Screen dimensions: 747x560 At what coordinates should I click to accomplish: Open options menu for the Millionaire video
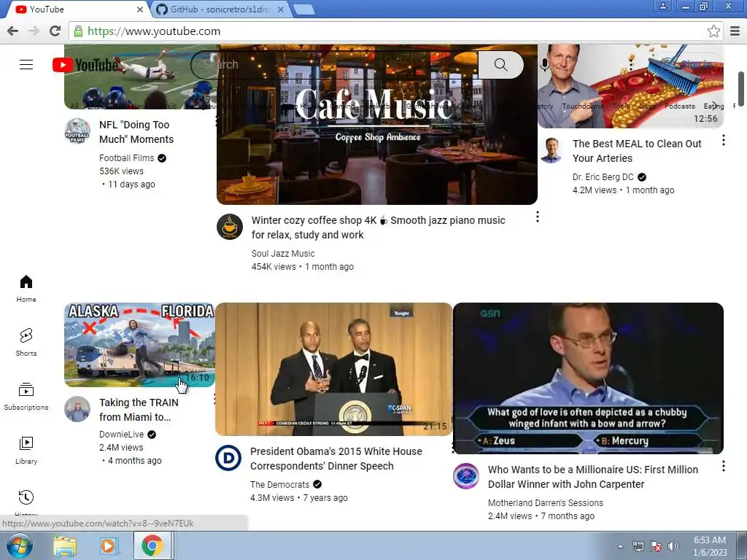click(723, 466)
